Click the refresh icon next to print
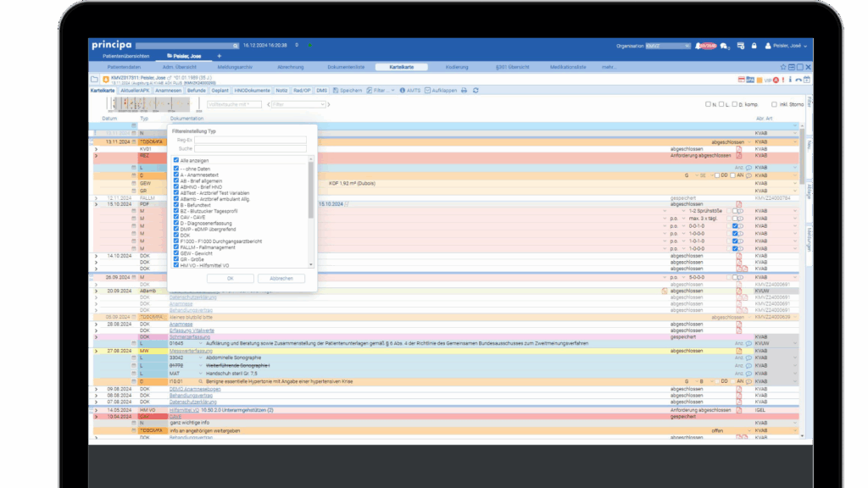The width and height of the screenshot is (868, 488). tap(476, 90)
